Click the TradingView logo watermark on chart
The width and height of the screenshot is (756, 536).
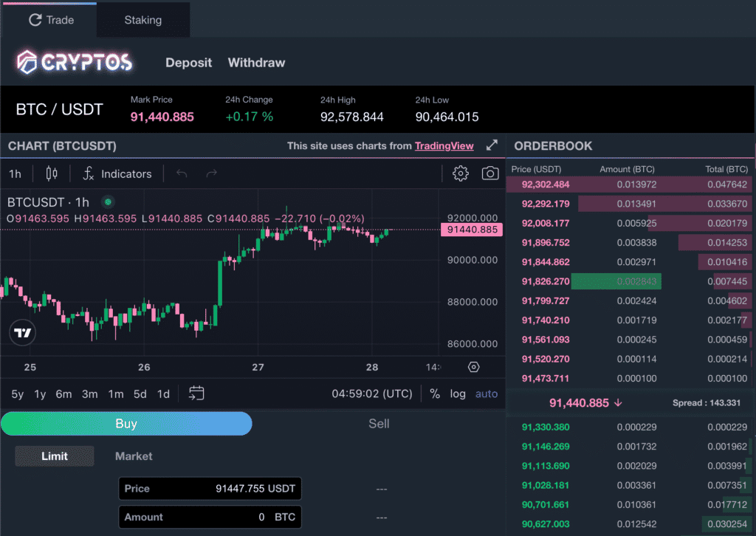point(22,332)
